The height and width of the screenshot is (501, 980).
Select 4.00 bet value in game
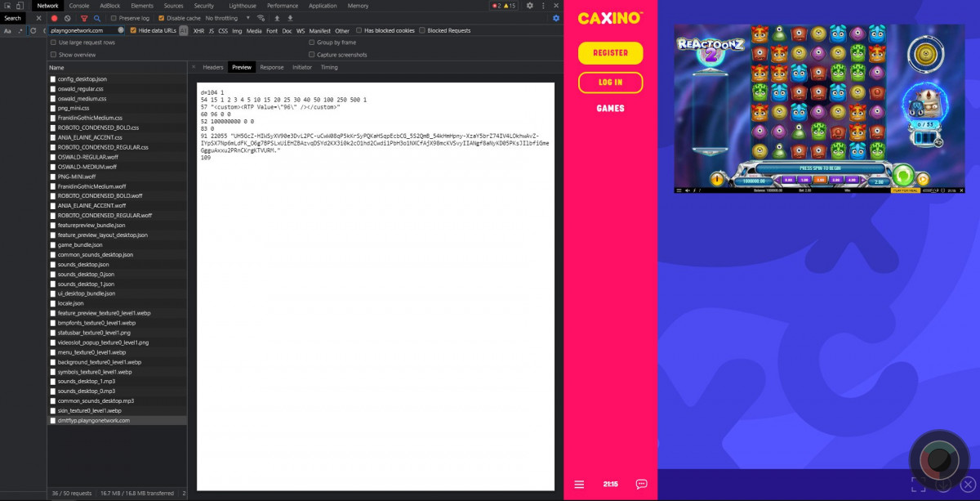(x=852, y=179)
